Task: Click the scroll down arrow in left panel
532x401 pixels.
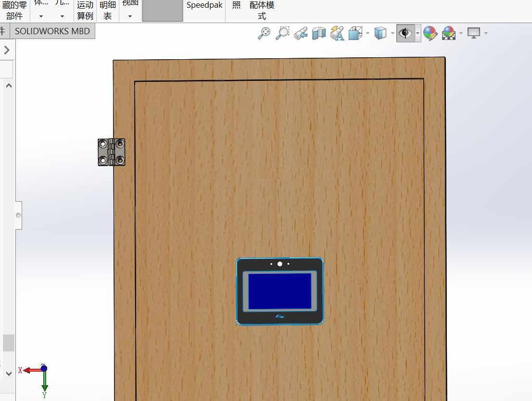Action: (9, 374)
